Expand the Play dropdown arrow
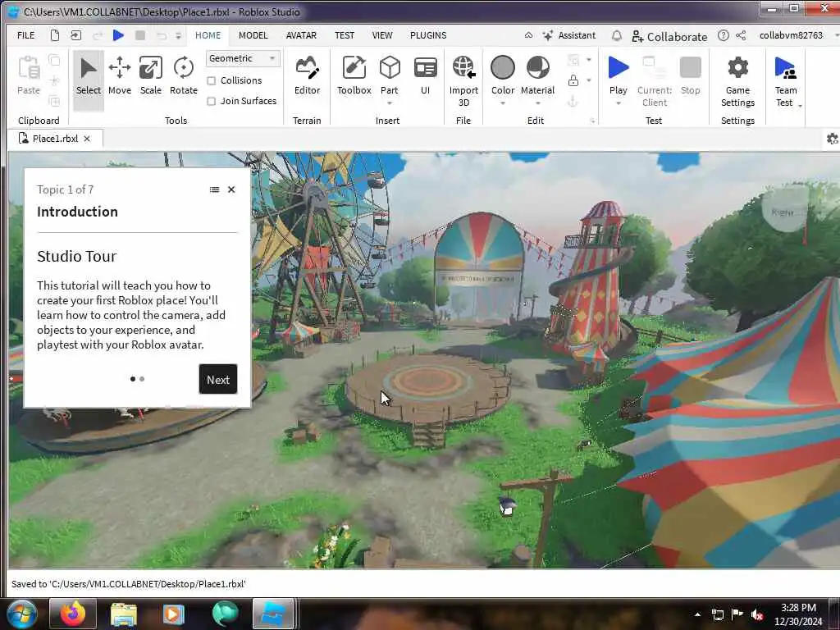This screenshot has width=840, height=630. [x=619, y=103]
